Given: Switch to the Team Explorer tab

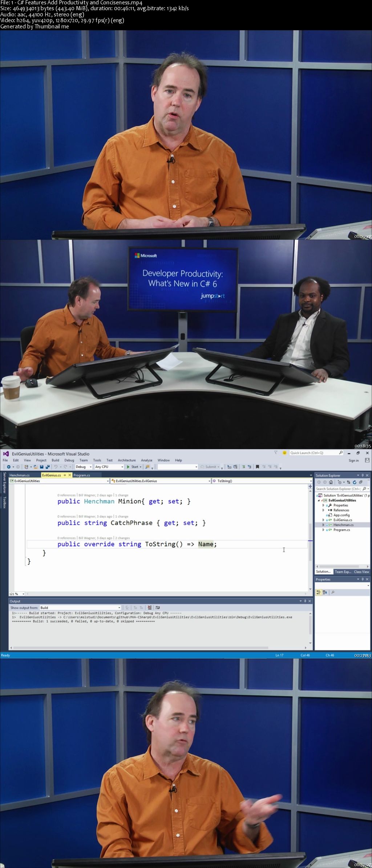Looking at the screenshot, I should click(x=343, y=572).
